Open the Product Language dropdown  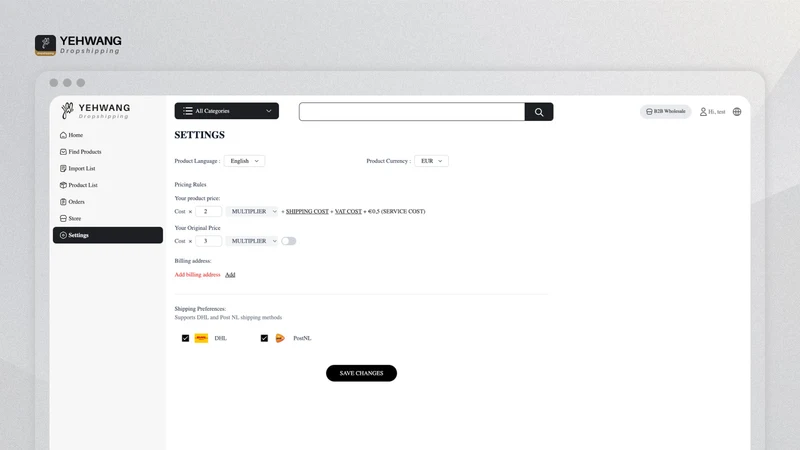click(x=244, y=161)
